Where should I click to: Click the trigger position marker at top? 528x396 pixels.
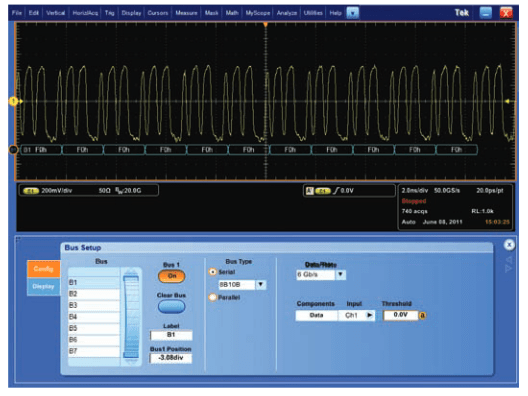266,24
